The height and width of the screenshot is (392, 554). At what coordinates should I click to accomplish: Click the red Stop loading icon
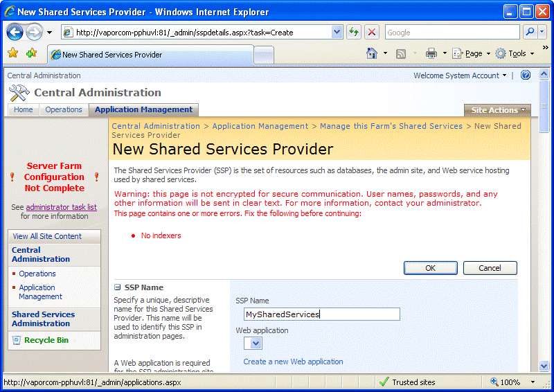pos(372,33)
